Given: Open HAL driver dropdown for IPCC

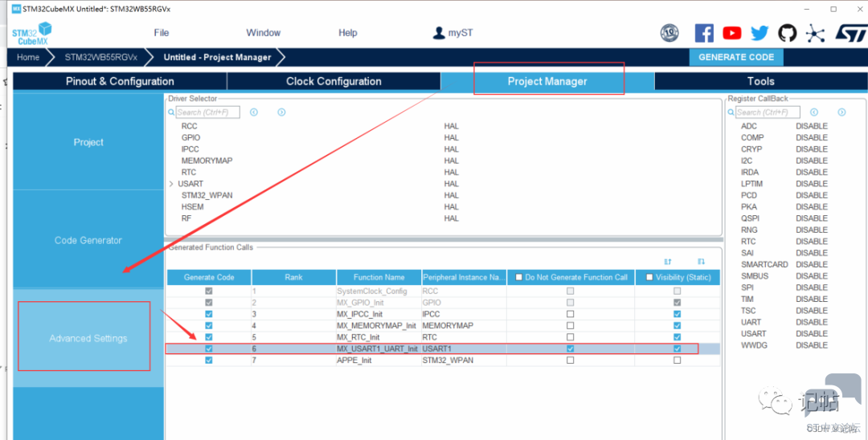Looking at the screenshot, I should [x=451, y=149].
